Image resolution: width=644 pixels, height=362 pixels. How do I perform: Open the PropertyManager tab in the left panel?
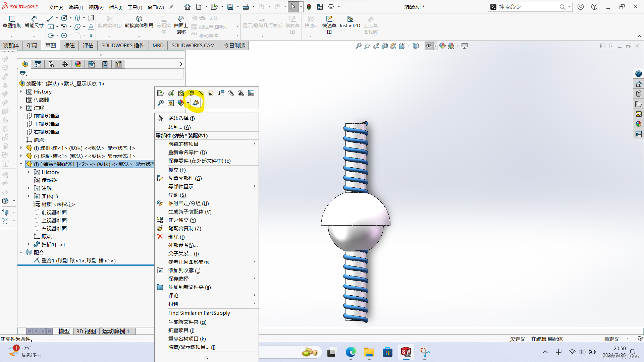point(38,64)
